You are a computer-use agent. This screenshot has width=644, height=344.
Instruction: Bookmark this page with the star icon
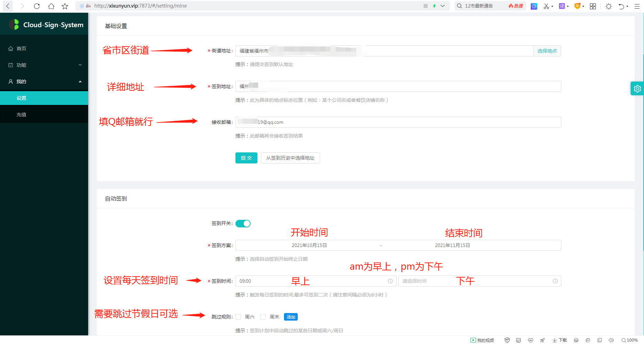click(65, 6)
